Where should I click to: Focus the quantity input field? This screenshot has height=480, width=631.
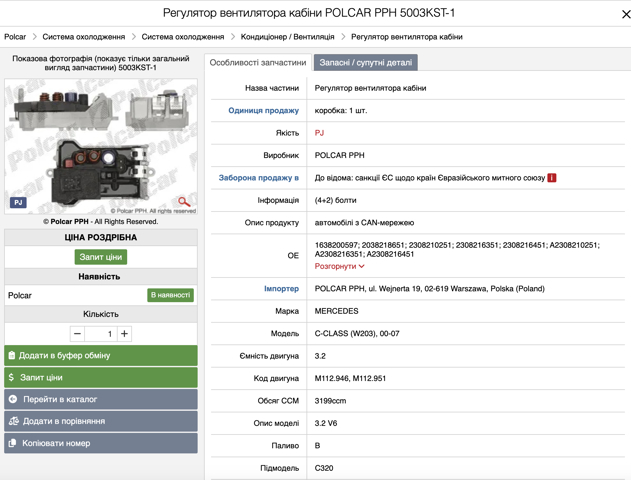[101, 334]
